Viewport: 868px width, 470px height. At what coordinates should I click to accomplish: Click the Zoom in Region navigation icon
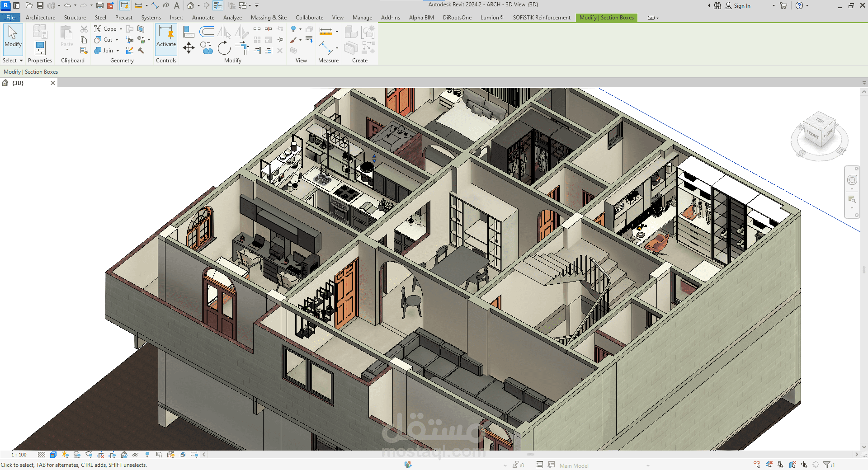(x=852, y=199)
